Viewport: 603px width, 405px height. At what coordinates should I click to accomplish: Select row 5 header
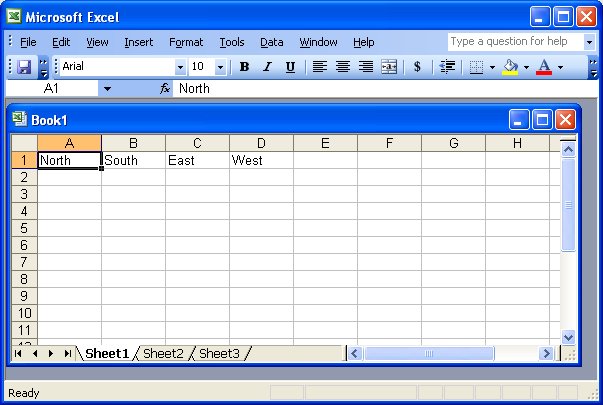[24, 228]
